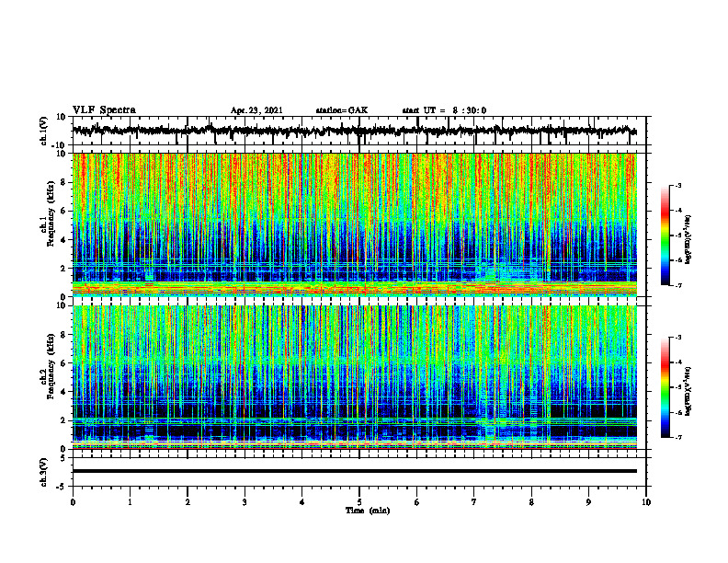
Task: Click the "-3" label on ch.1 color bar
Action: coord(677,186)
